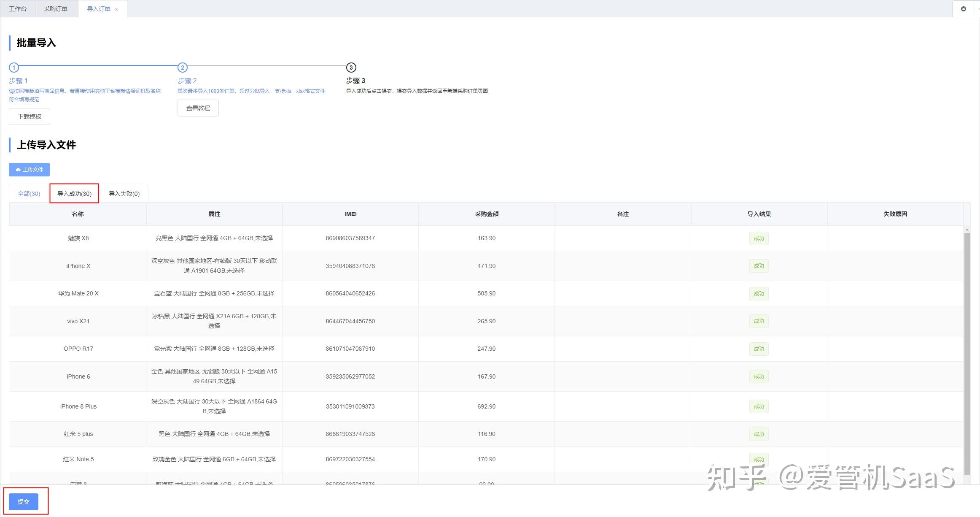The image size is (980, 517).
Task: Submit with the 提交 button
Action: click(x=24, y=502)
